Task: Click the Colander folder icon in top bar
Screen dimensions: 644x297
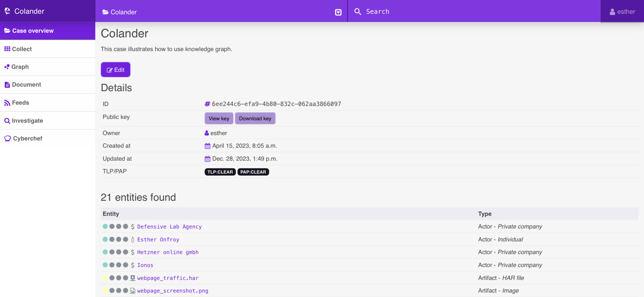Action: (105, 12)
